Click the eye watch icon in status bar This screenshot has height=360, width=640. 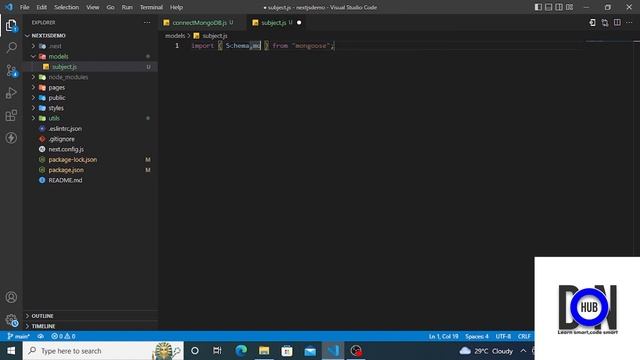click(40, 336)
